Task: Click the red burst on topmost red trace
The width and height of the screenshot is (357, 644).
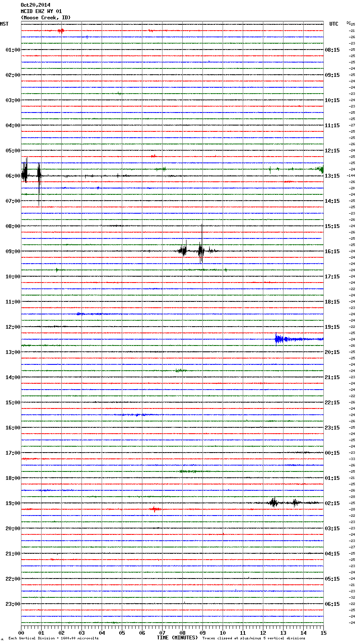Action: (61, 31)
